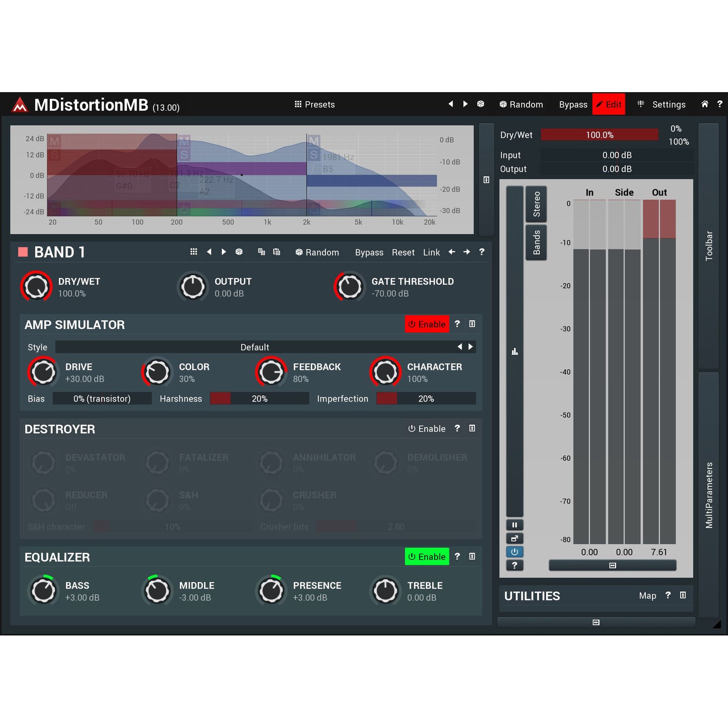This screenshot has height=728, width=728.
Task: Pause the level meters
Action: (x=514, y=524)
